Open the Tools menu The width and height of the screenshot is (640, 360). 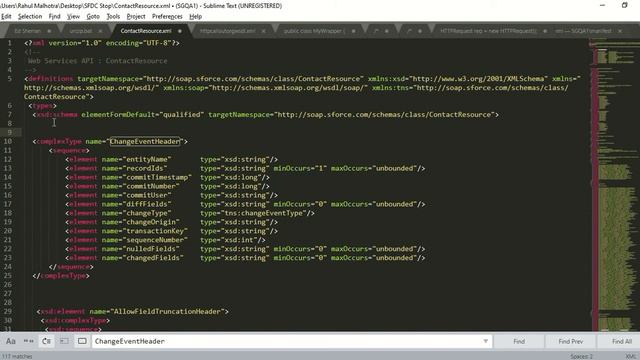click(113, 16)
